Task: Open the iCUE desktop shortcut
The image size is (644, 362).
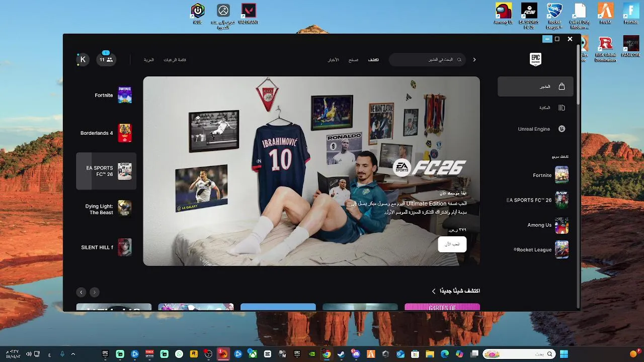Action: click(198, 15)
